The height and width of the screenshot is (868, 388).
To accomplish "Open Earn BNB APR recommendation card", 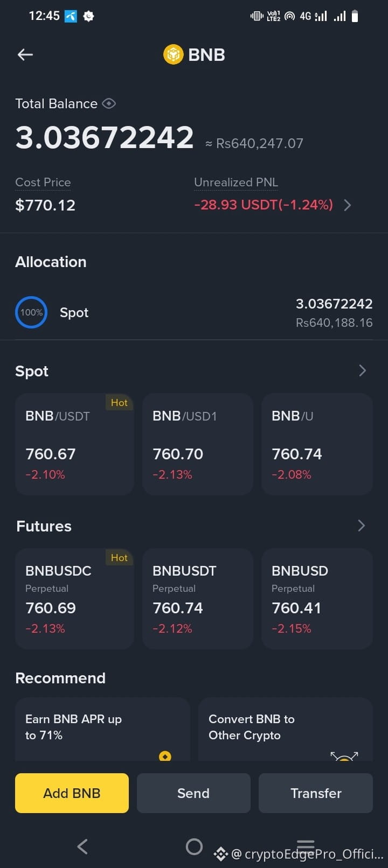I will pyautogui.click(x=102, y=729).
